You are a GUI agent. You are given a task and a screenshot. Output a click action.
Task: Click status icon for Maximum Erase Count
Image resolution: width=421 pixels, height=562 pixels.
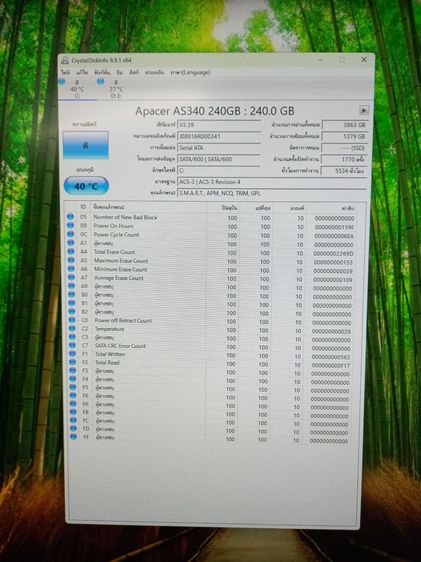pos(71,260)
